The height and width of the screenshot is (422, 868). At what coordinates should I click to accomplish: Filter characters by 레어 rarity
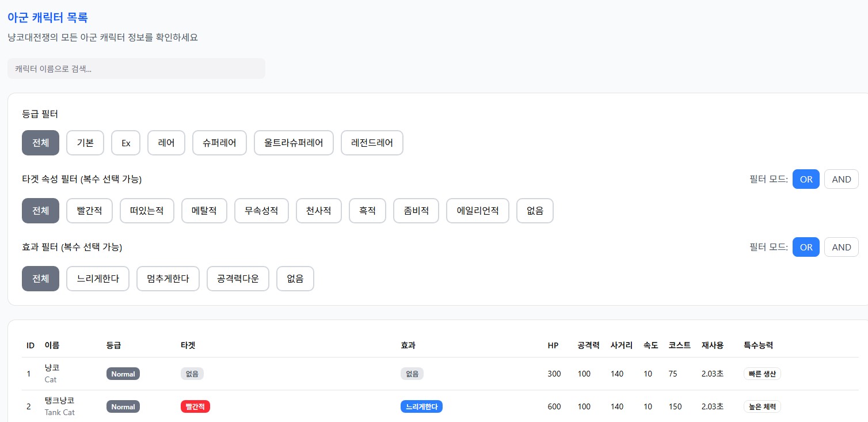[166, 143]
